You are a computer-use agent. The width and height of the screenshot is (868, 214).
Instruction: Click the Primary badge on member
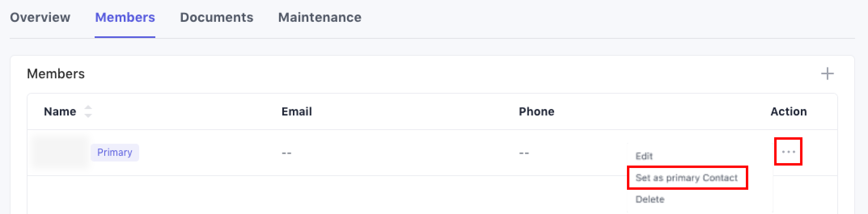pyautogui.click(x=114, y=153)
